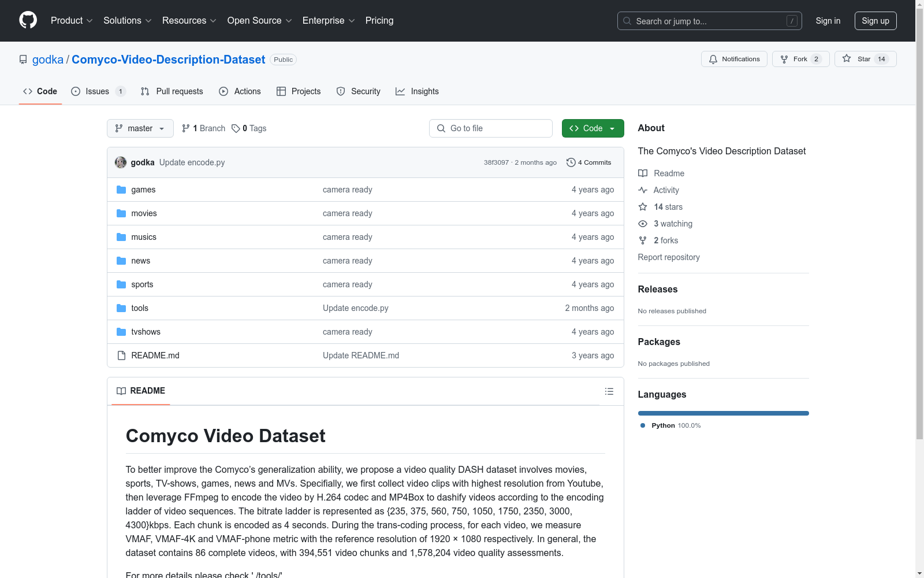The height and width of the screenshot is (578, 924).
Task: Switch to the Pull requests tab
Action: 172,91
